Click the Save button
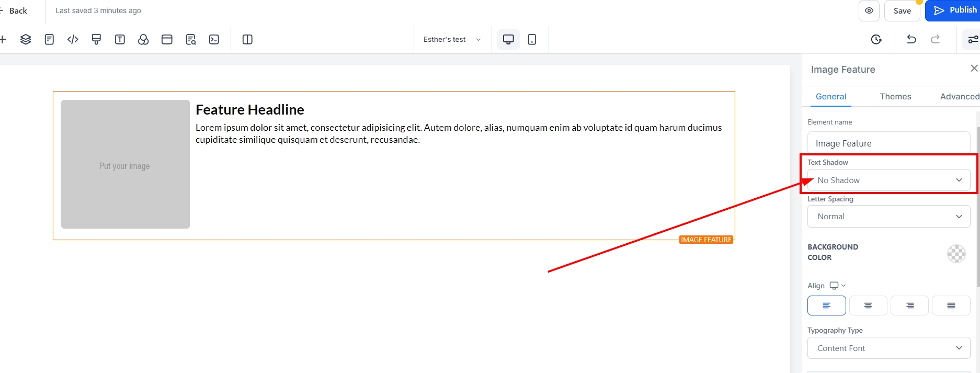Image resolution: width=980 pixels, height=373 pixels. 902,10
